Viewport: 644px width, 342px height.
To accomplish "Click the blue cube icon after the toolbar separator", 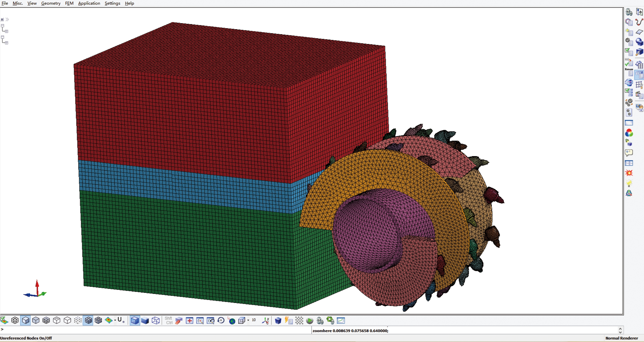I will [x=278, y=320].
